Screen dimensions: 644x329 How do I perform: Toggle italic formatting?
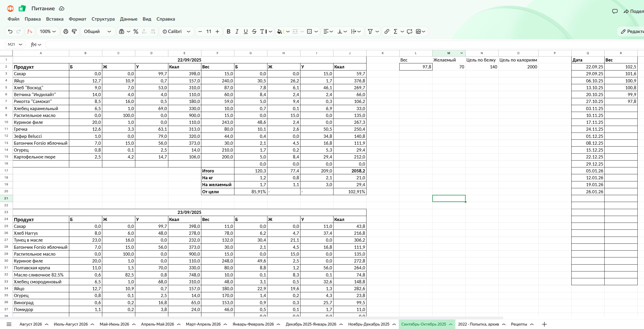point(237,31)
